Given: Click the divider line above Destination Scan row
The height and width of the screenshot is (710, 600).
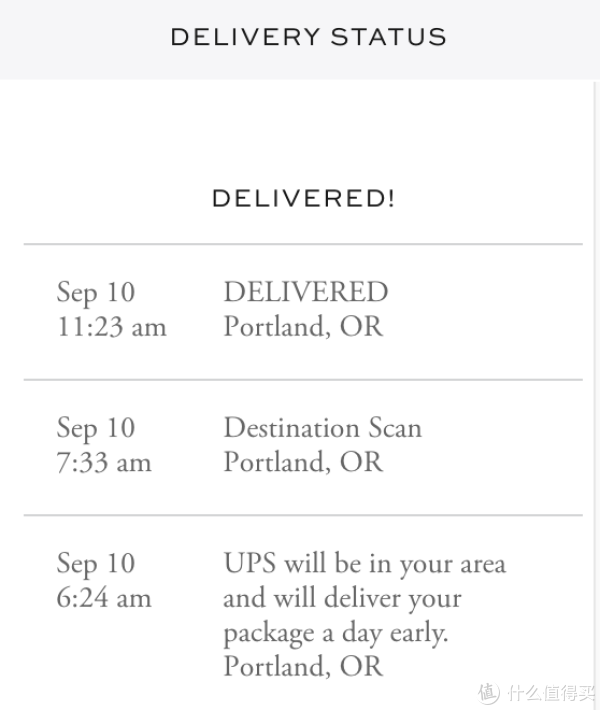Looking at the screenshot, I should click(x=303, y=380).
